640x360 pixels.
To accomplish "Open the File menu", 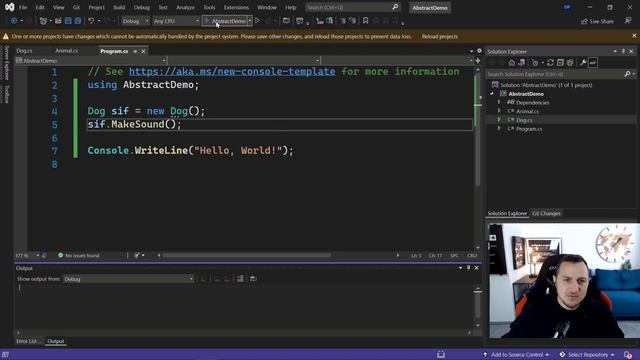I will pyautogui.click(x=23, y=7).
